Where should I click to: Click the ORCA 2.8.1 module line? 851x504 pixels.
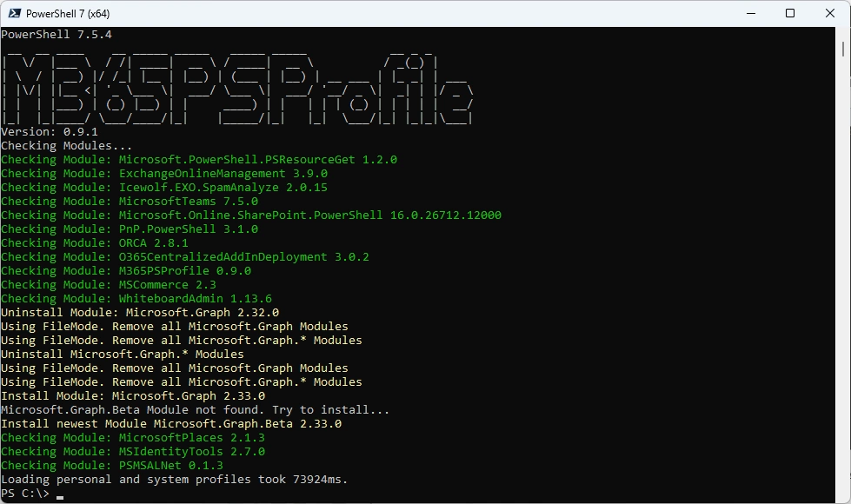point(95,243)
